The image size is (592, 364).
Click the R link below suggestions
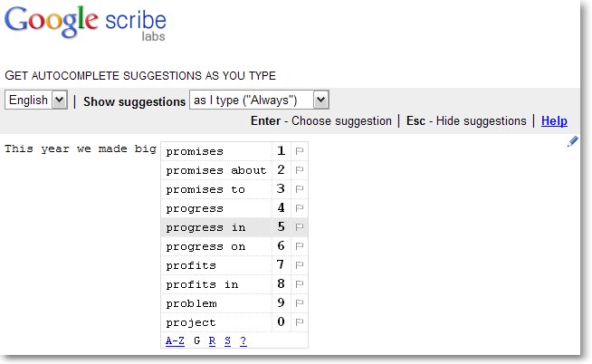click(x=212, y=340)
